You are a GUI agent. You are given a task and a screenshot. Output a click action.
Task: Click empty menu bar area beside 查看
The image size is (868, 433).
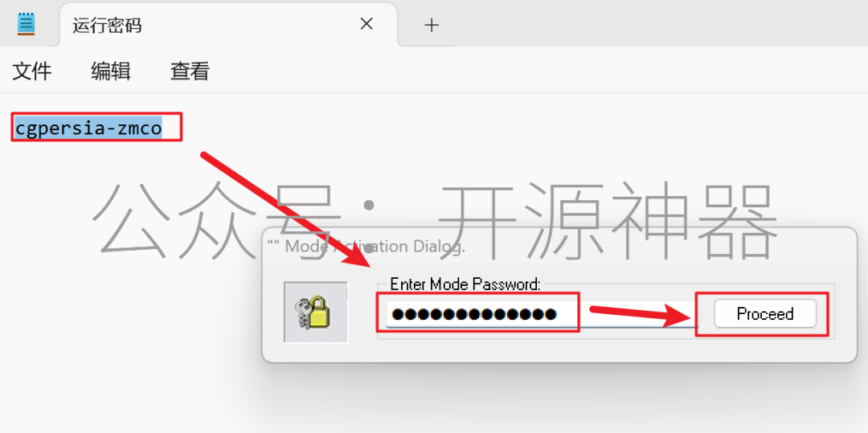537,71
